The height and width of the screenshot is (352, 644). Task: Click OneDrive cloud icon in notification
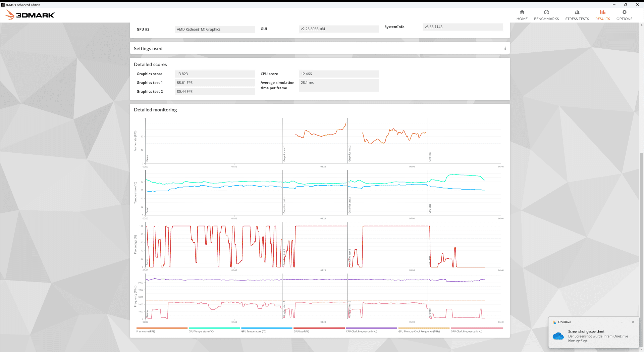pyautogui.click(x=558, y=336)
